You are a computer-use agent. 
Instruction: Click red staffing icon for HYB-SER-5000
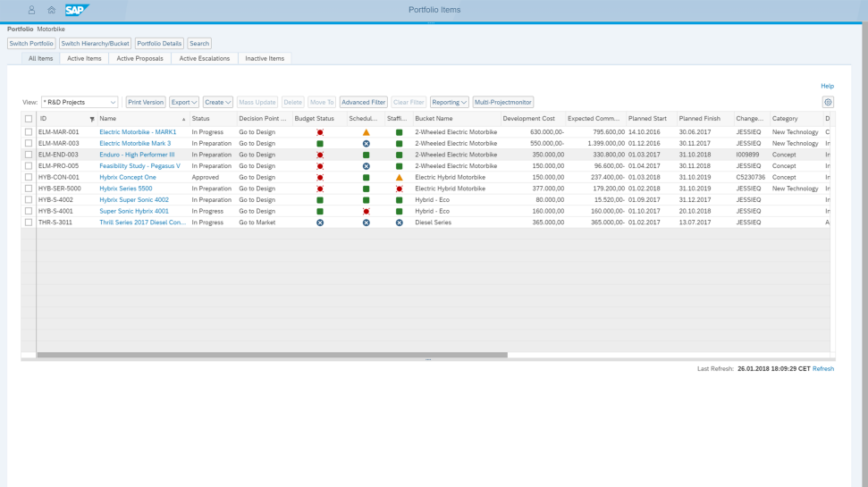[399, 189]
